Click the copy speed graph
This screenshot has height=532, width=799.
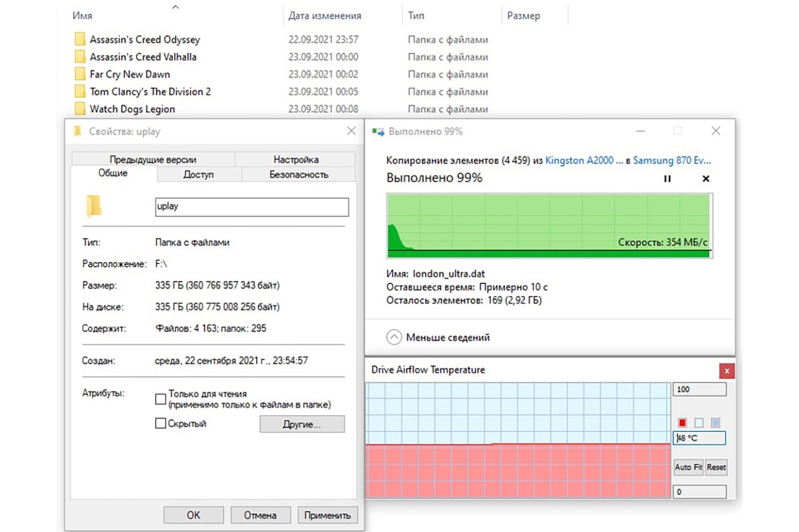pos(549,226)
